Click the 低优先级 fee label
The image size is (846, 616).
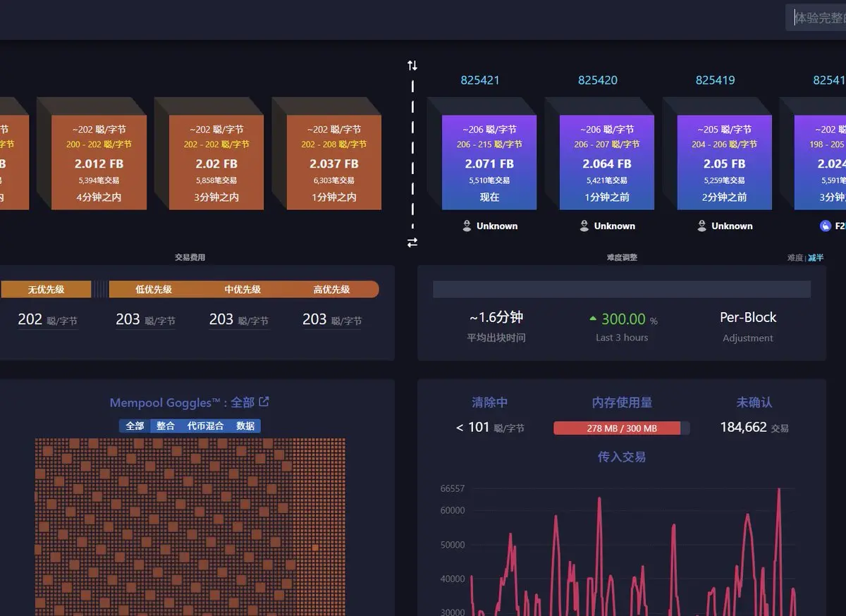[154, 289]
